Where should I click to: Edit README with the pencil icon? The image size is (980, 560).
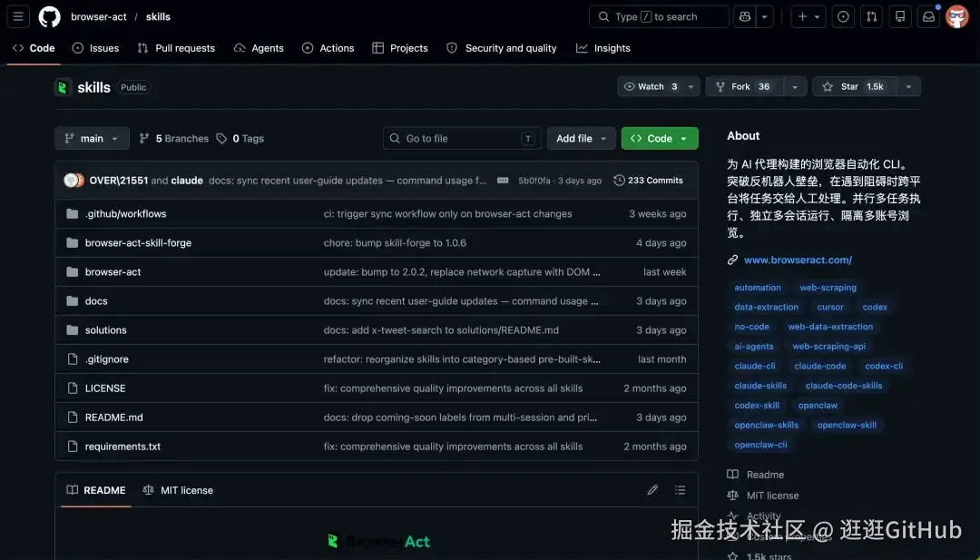(652, 490)
